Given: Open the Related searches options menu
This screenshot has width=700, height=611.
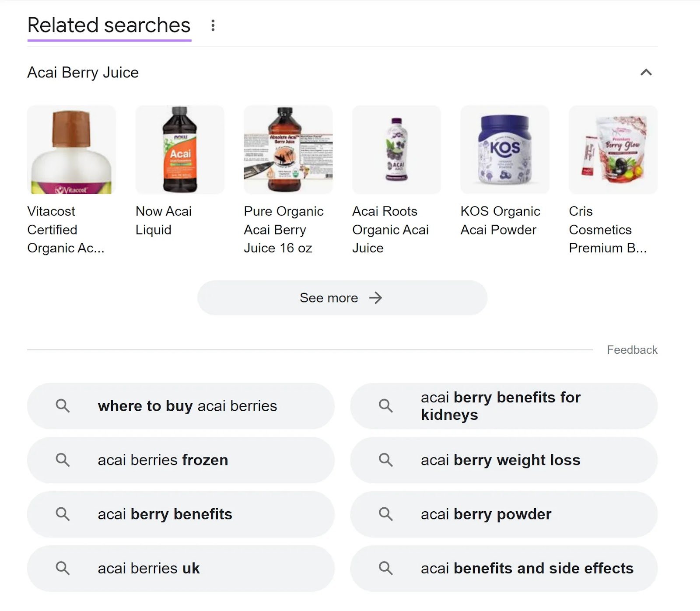Looking at the screenshot, I should [x=213, y=25].
